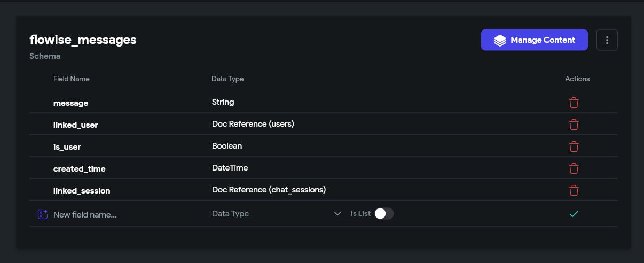Select the linked_user field name
This screenshot has width=644, height=263.
[76, 125]
